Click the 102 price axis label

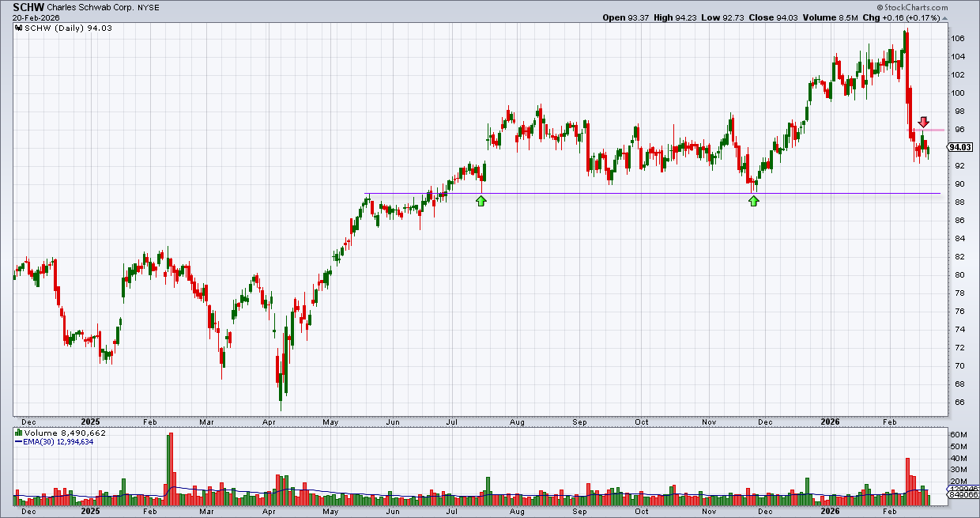tap(958, 75)
